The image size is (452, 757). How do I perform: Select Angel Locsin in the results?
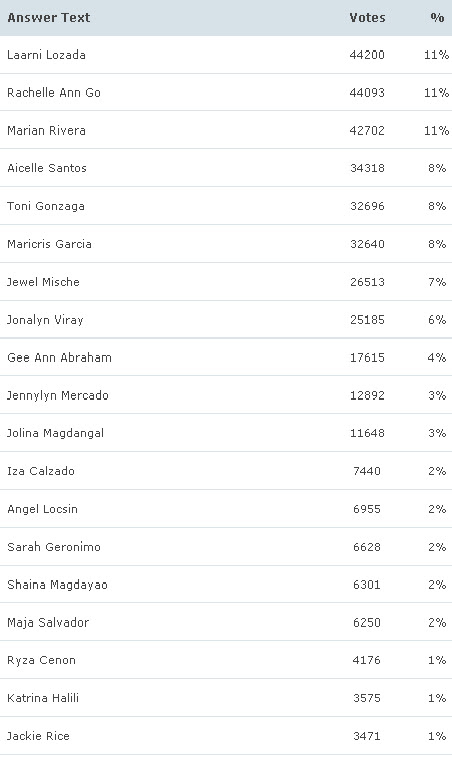tap(42, 509)
